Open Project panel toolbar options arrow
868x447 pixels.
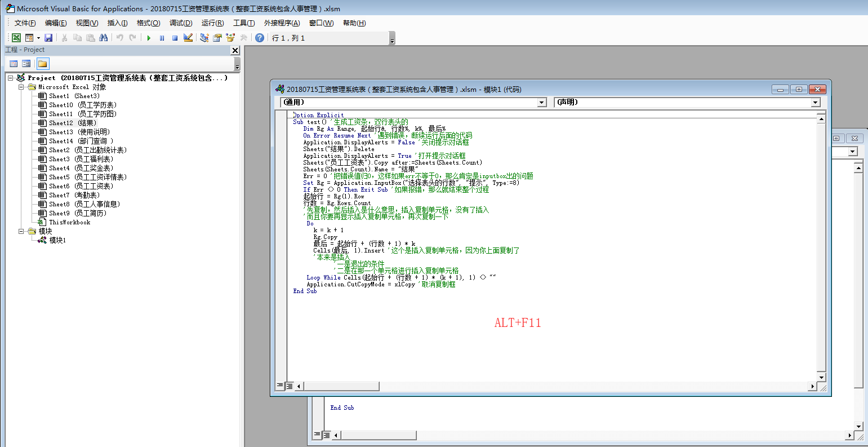[x=237, y=64]
